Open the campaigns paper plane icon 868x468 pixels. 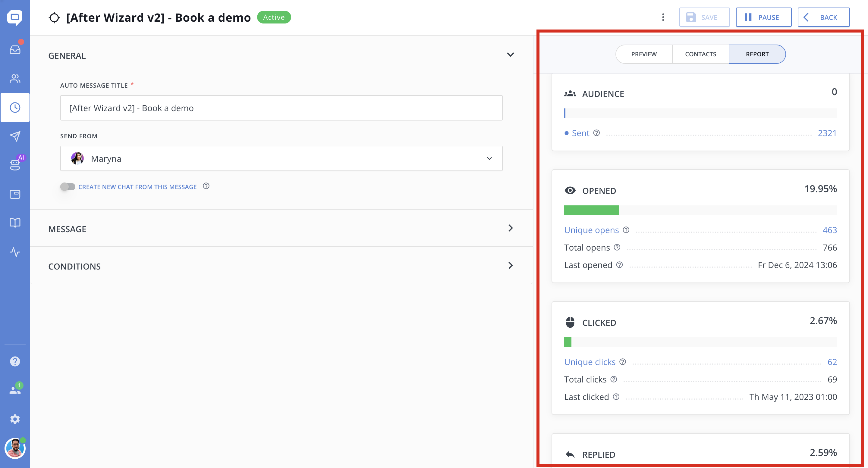click(x=15, y=136)
